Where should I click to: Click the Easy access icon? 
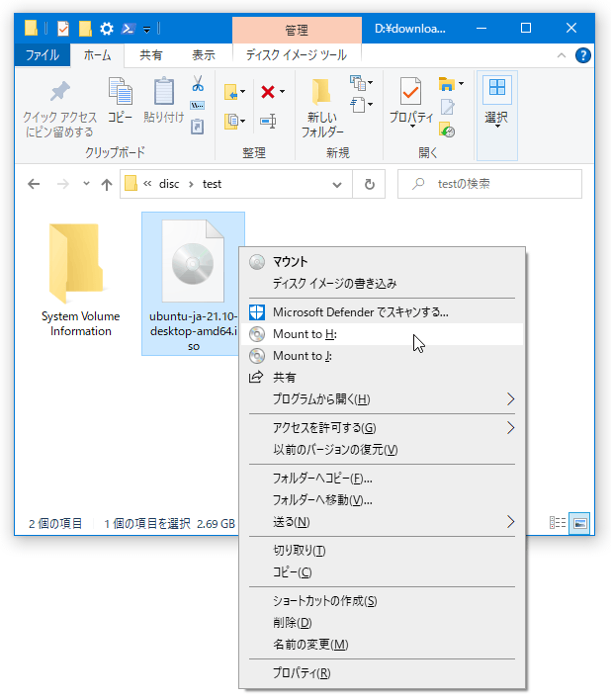358,105
